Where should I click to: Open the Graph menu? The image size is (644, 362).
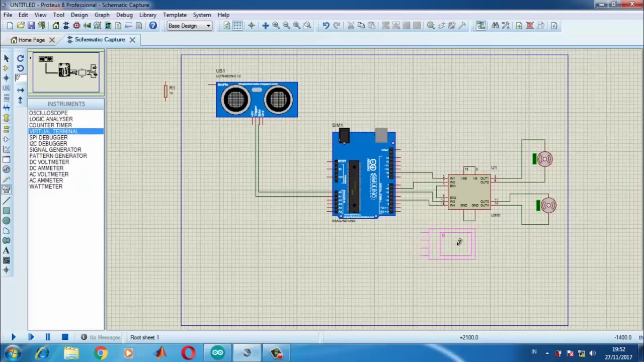pos(102,15)
